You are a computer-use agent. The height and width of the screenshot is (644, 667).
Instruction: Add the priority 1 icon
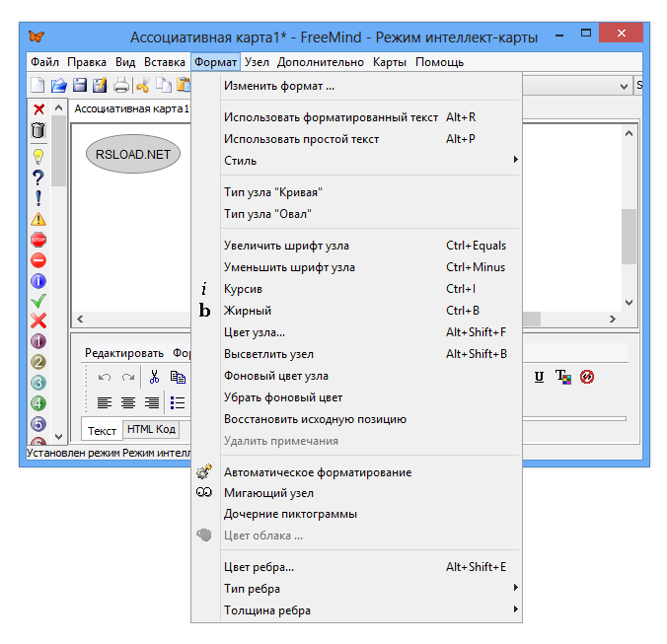tap(38, 341)
